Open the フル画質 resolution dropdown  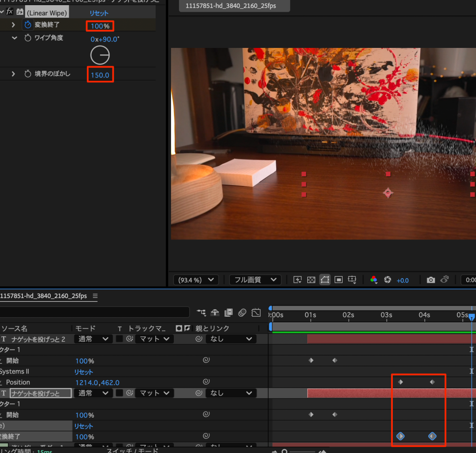click(255, 280)
